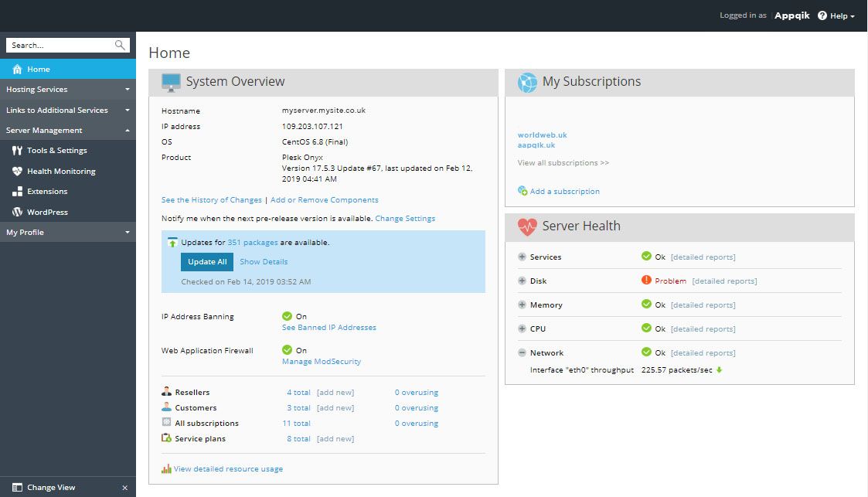Expand the Hosting Services sidebar section
The height and width of the screenshot is (497, 868).
pos(67,90)
